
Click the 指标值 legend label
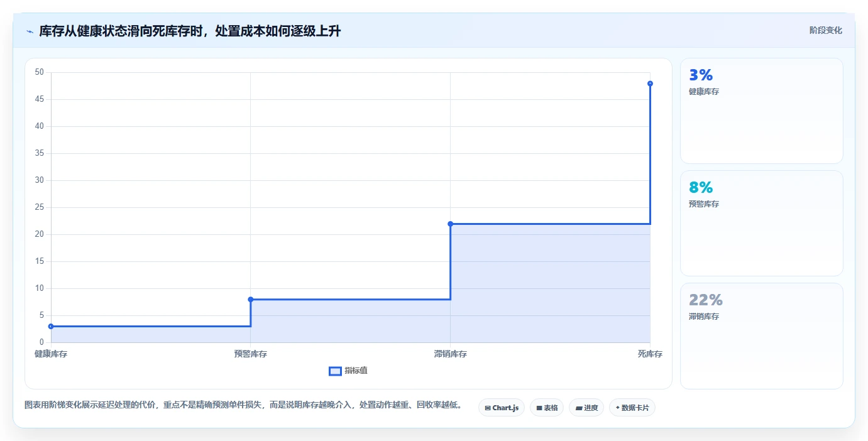tap(356, 371)
